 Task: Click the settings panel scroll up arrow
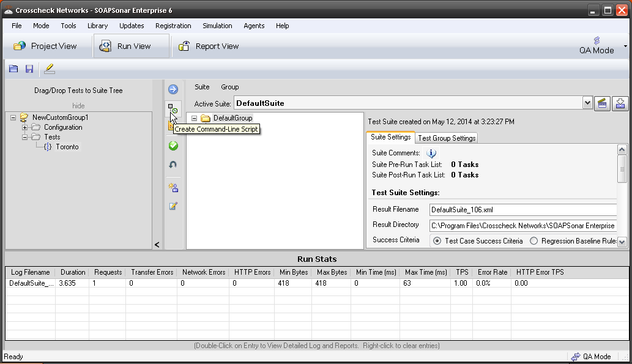click(x=622, y=149)
